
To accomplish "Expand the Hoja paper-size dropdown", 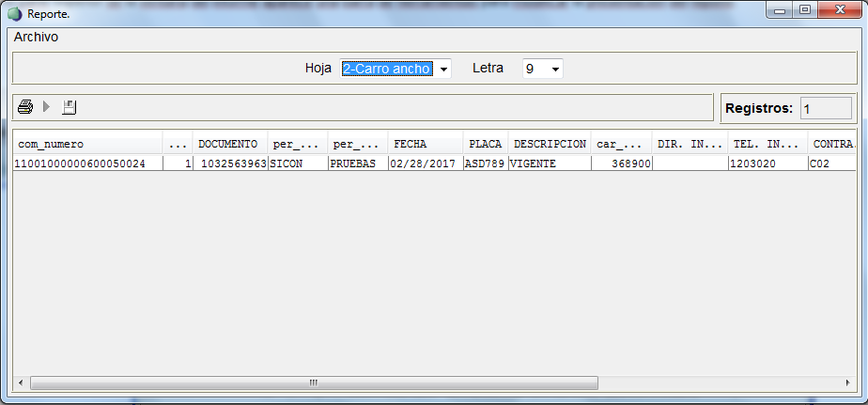I will (443, 69).
